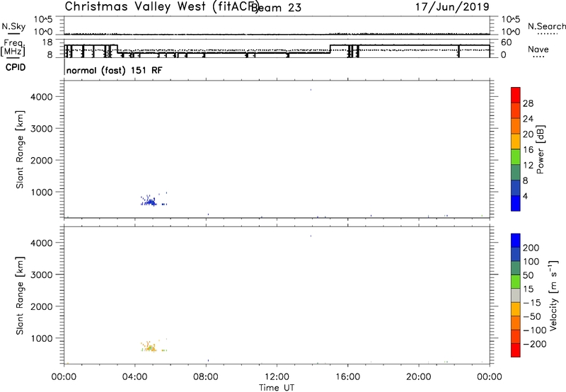The image size is (566, 392).
Task: Click the blue backscatter cluster in power panel
Action: tap(150, 200)
